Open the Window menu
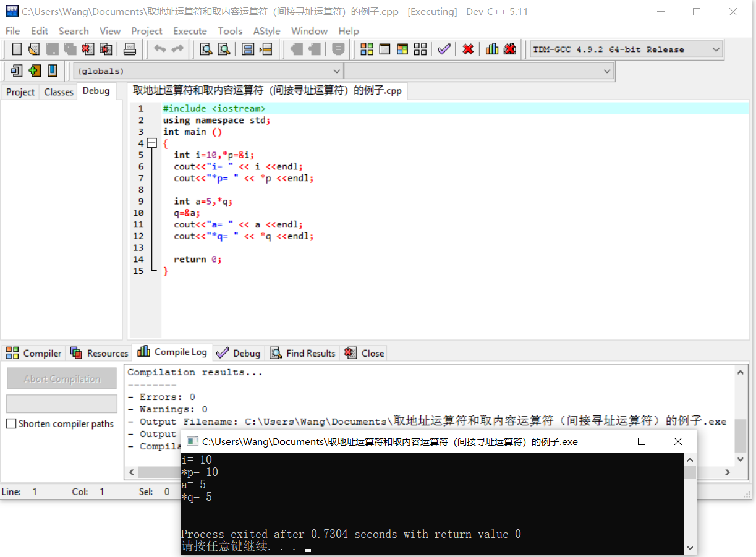 pyautogui.click(x=309, y=31)
